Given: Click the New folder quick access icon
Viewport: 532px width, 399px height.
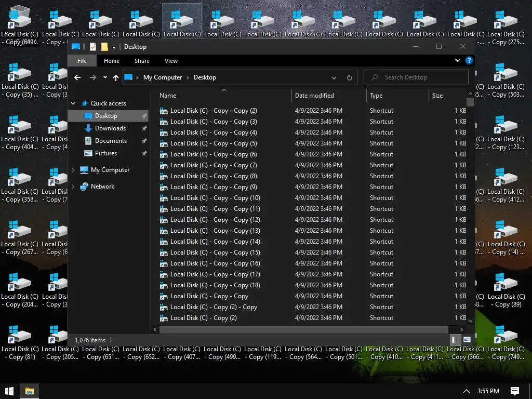Looking at the screenshot, I should pyautogui.click(x=104, y=46).
